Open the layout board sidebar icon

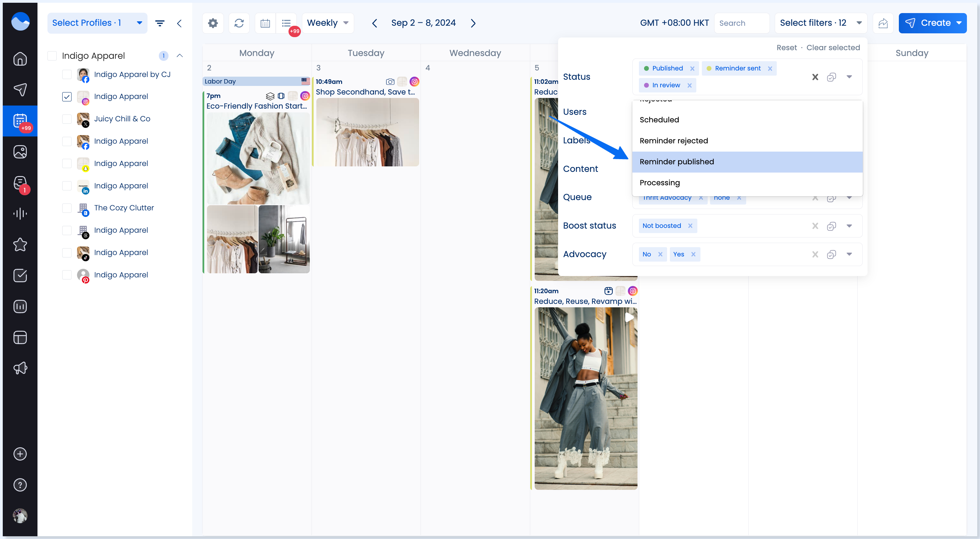coord(20,338)
